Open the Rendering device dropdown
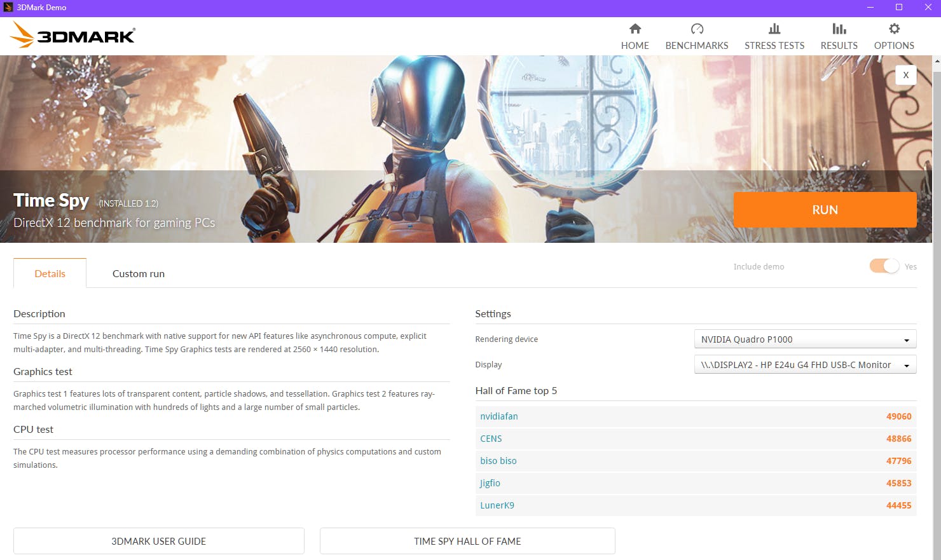This screenshot has height=560, width=941. 805,339
